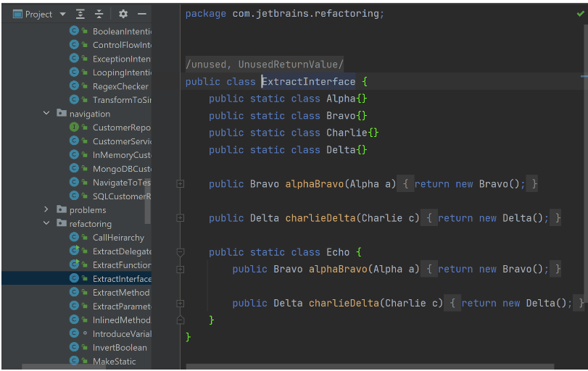Click the Alpha class declaration

(288, 99)
